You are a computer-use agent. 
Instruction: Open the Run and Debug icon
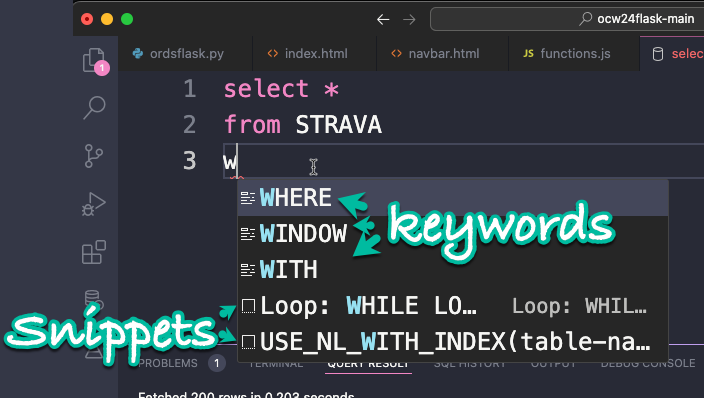[x=94, y=204]
